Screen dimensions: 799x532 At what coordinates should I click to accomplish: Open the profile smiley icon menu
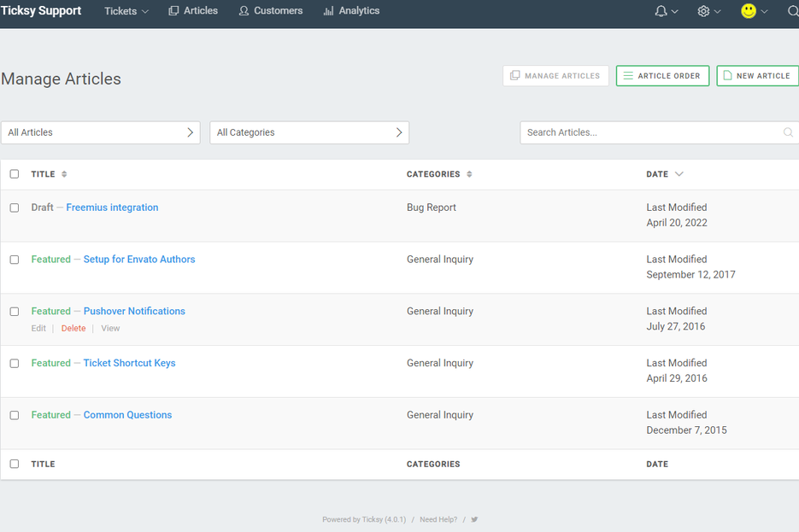pyautogui.click(x=748, y=11)
